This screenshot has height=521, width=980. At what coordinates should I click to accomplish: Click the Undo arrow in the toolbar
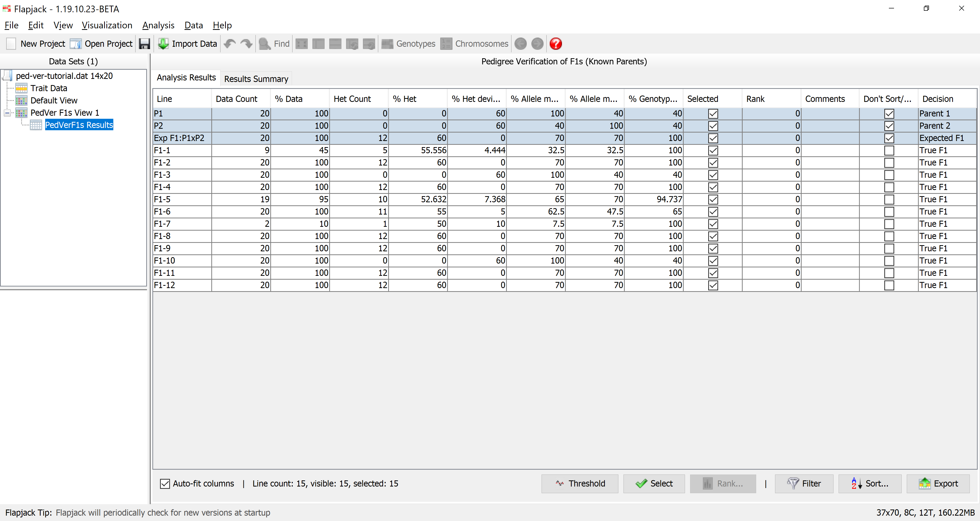(x=229, y=44)
